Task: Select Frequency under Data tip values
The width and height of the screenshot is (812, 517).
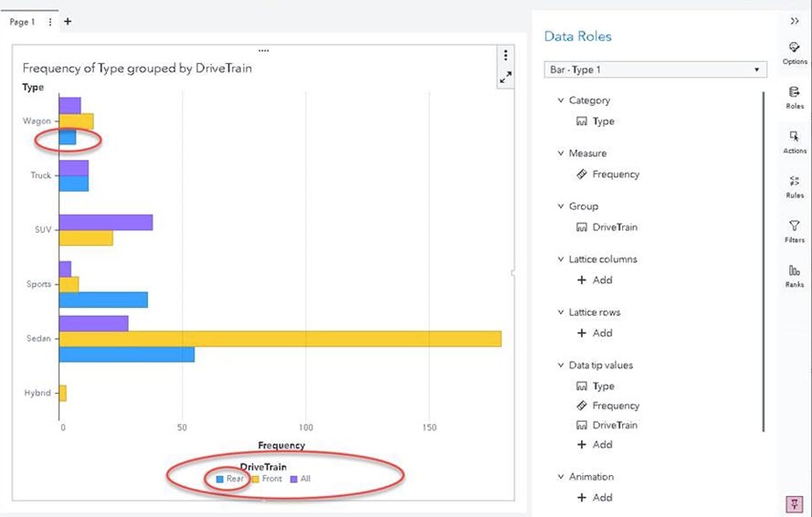Action: click(616, 405)
